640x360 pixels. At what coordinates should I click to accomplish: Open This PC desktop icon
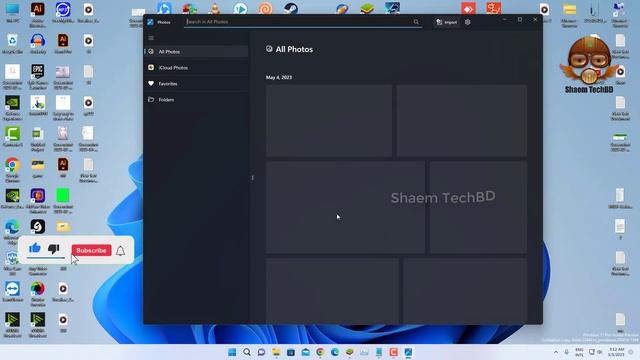(12, 12)
